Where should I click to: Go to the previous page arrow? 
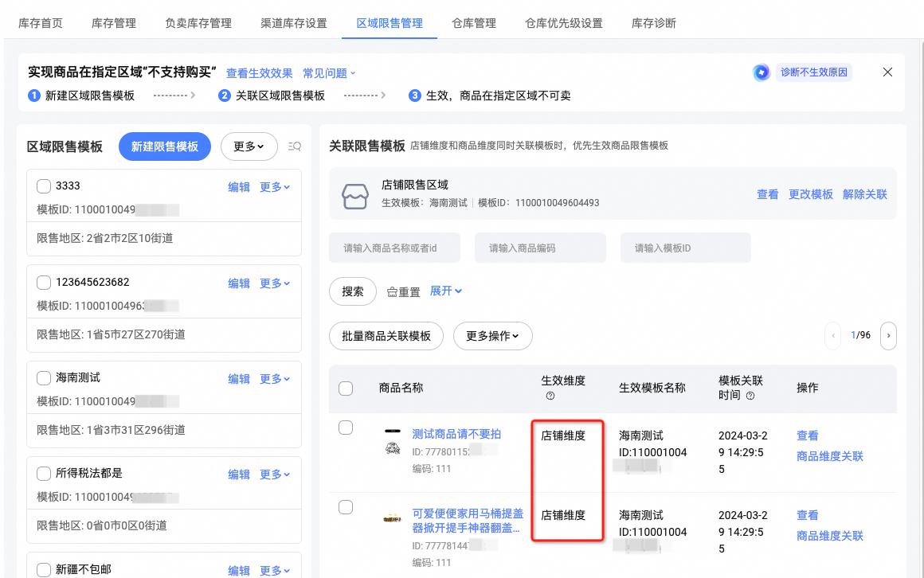point(832,336)
